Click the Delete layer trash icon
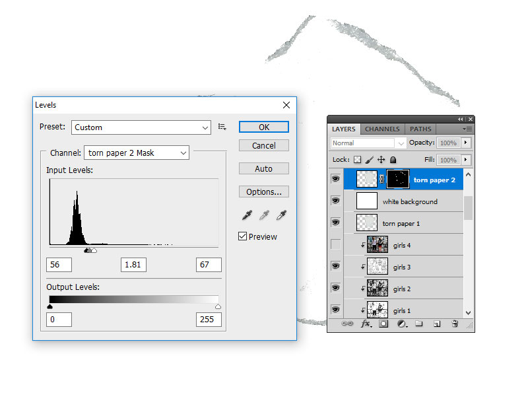The width and height of the screenshot is (528, 420). (454, 324)
